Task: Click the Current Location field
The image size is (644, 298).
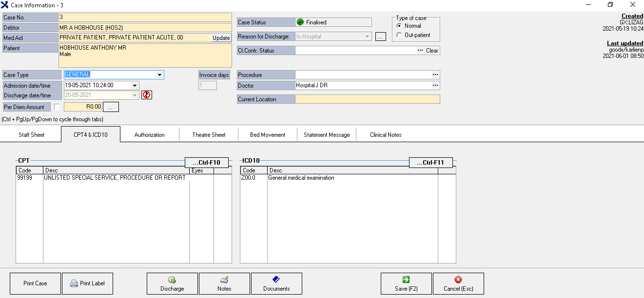Action: [x=367, y=99]
